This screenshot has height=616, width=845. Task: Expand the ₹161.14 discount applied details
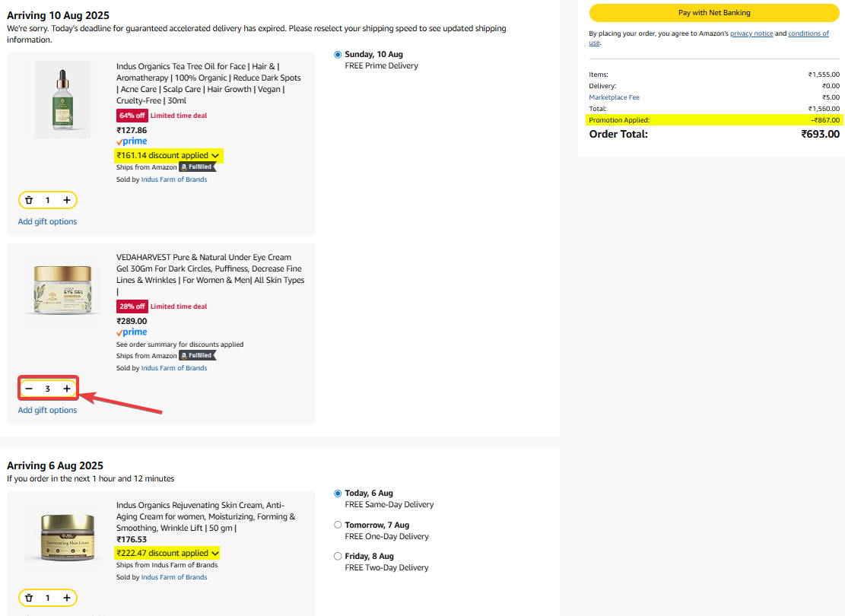pyautogui.click(x=168, y=155)
